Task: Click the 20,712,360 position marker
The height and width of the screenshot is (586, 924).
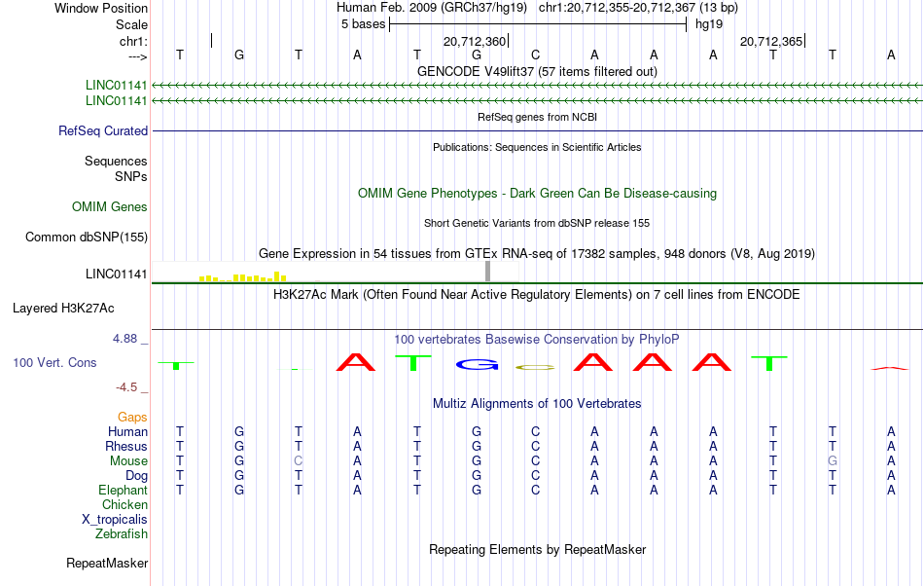Action: (x=477, y=41)
